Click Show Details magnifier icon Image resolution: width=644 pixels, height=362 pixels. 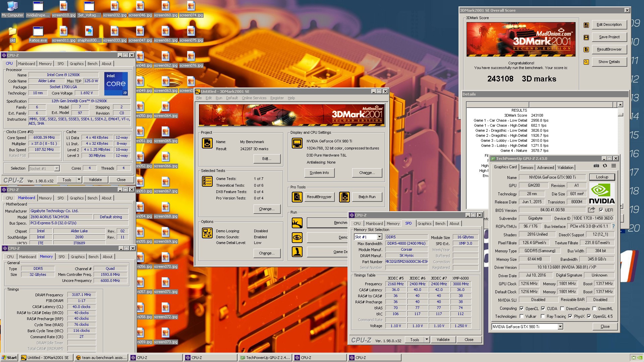tap(586, 62)
